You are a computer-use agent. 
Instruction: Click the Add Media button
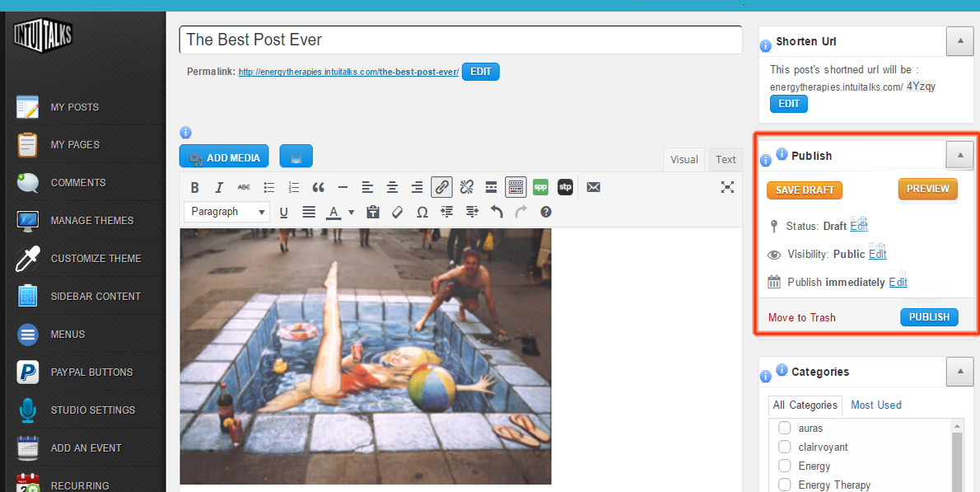point(224,157)
